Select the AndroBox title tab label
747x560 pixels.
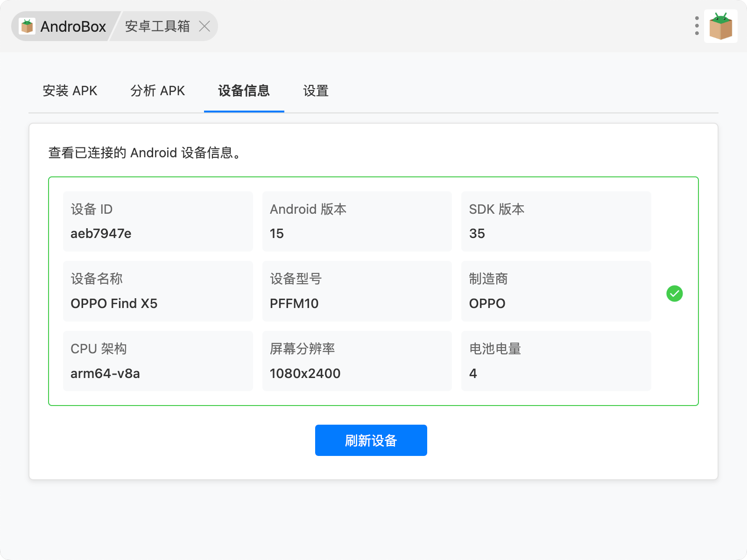coord(73,26)
